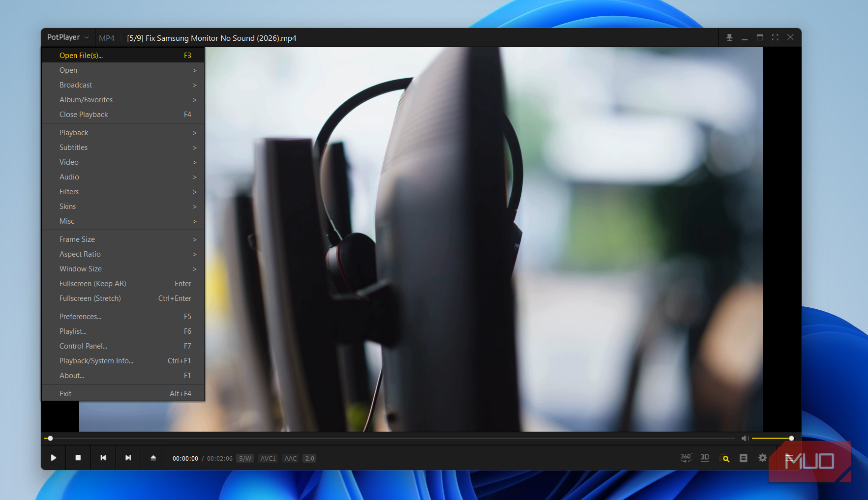Screen dimensions: 868x500
Task: Show Playback/System Info... entry
Action: (x=123, y=361)
